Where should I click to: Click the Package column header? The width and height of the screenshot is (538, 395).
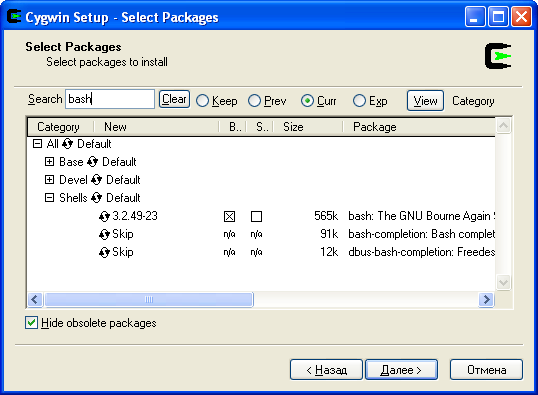click(x=419, y=127)
